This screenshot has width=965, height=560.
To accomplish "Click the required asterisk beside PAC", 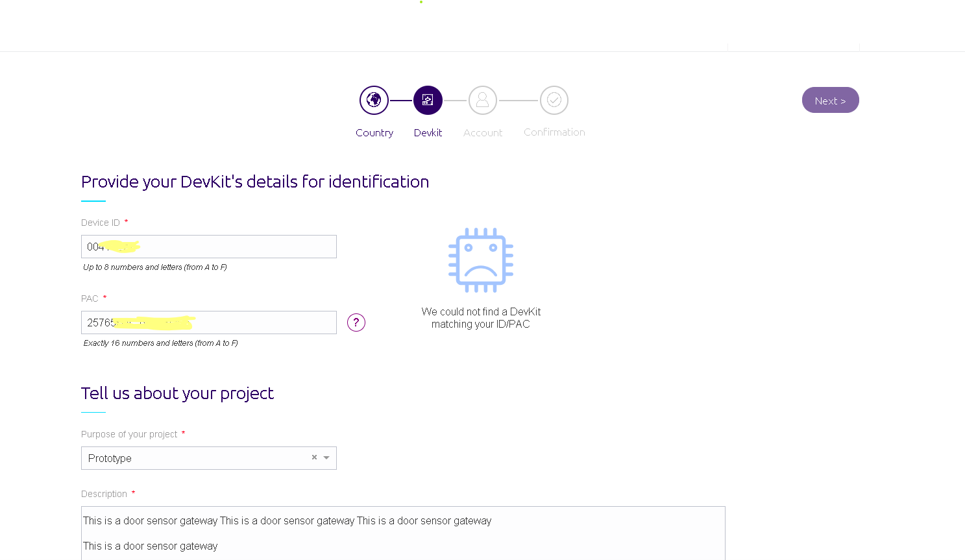I will [105, 298].
